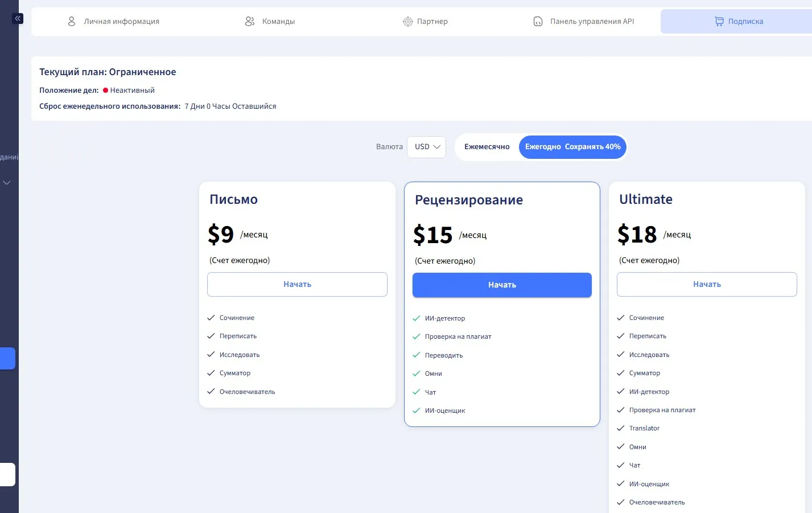The height and width of the screenshot is (513, 812).
Task: Click ИИ-оценщик in the Рецензирование plan
Action: (x=445, y=411)
